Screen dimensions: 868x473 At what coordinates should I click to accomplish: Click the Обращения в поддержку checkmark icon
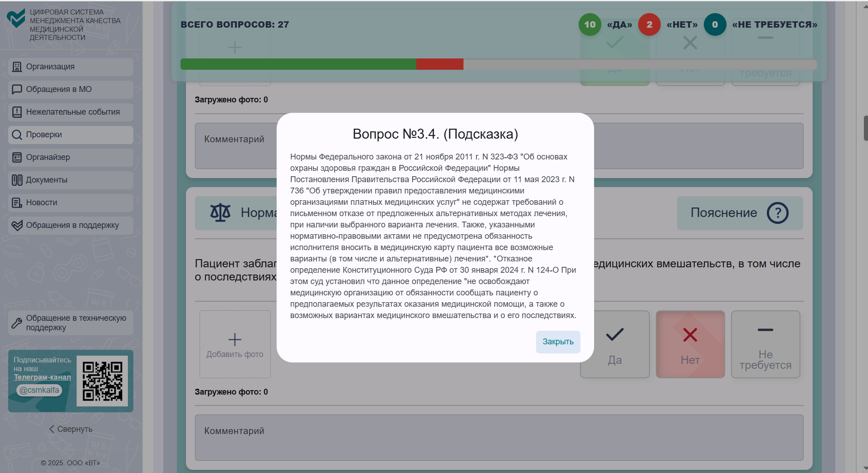coord(17,225)
